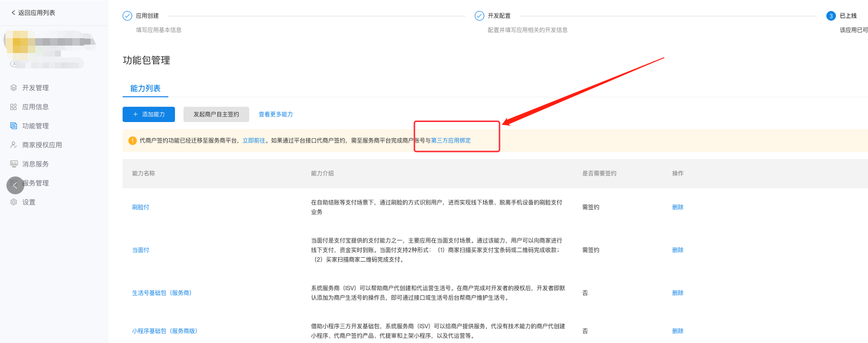
Task: Click the 开发管理 sidebar icon
Action: point(13,88)
